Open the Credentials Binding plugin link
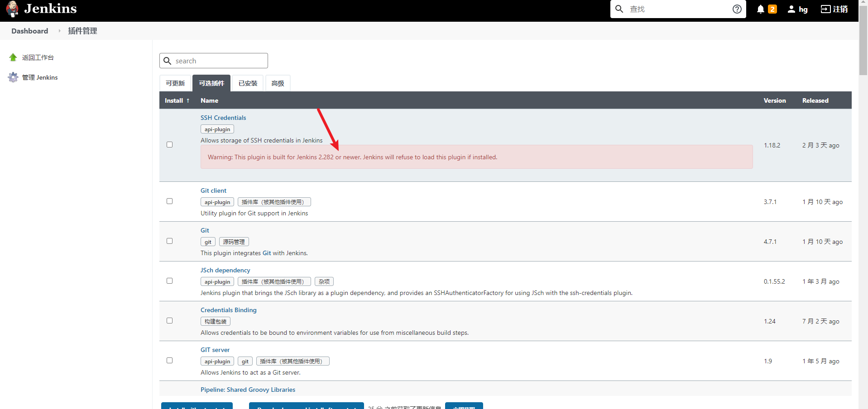Image resolution: width=868 pixels, height=409 pixels. [228, 310]
